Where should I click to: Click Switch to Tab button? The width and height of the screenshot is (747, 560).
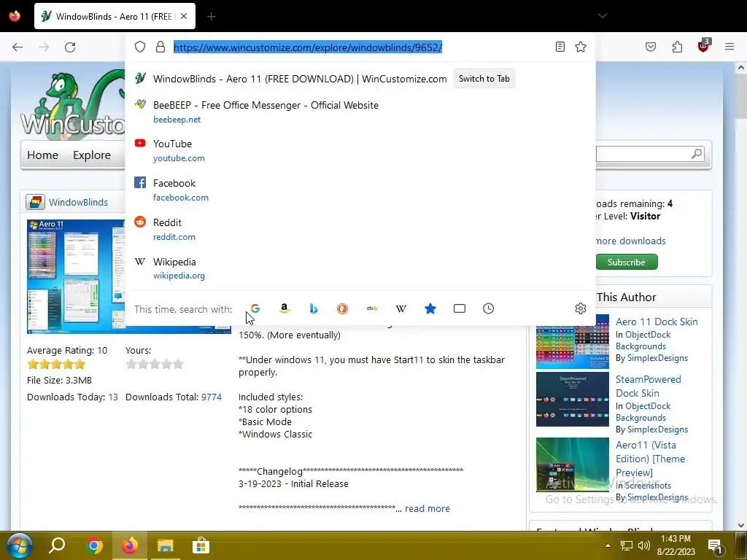pyautogui.click(x=484, y=79)
